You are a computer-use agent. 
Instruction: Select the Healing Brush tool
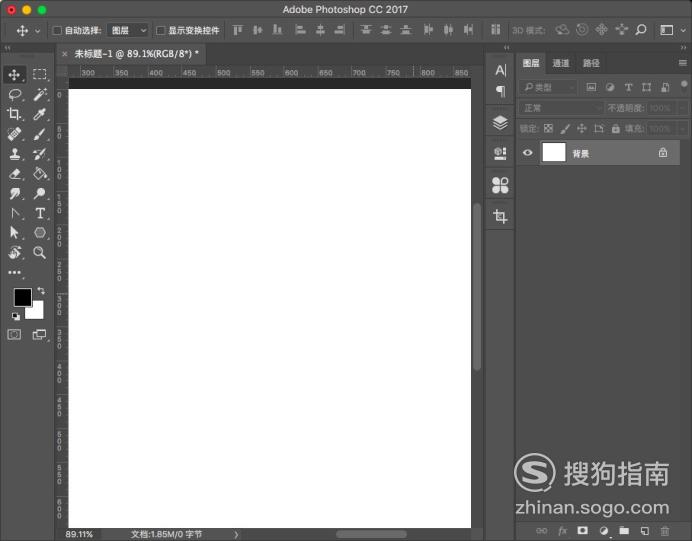click(14, 134)
